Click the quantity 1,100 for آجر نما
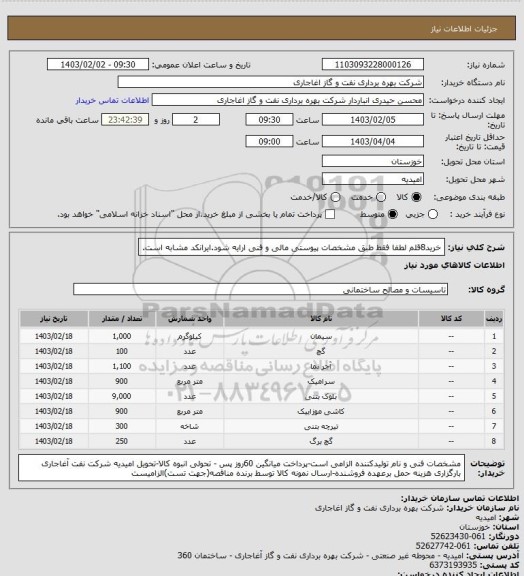Viewport: 524px width, 576px height. [122, 366]
